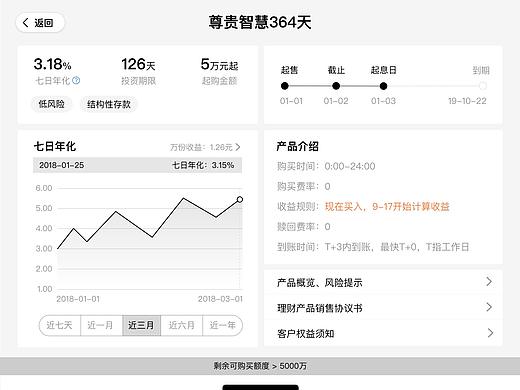The width and height of the screenshot is (520, 390).
Task: Click 购买时间：0:00-24:00 line
Action: coord(326,166)
